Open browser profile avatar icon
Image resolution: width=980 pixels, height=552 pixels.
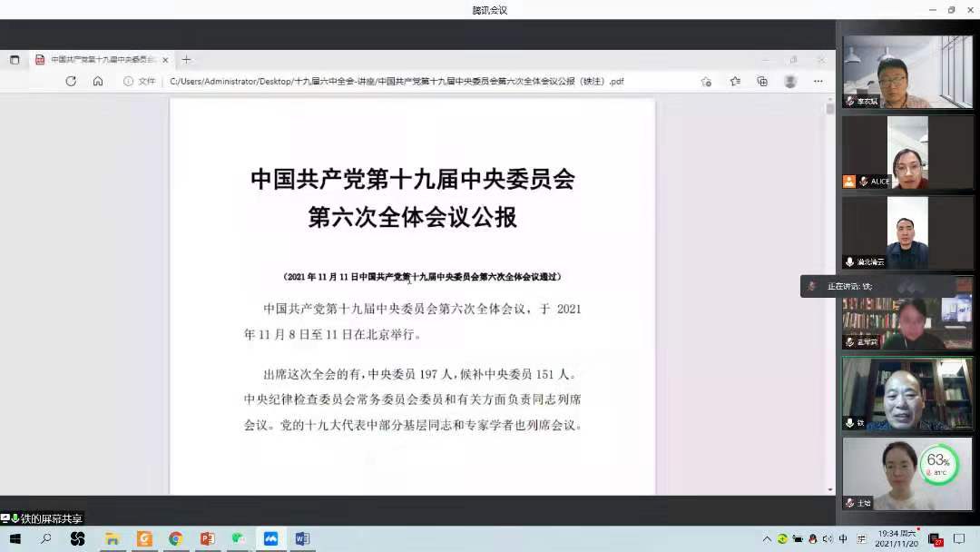[790, 81]
